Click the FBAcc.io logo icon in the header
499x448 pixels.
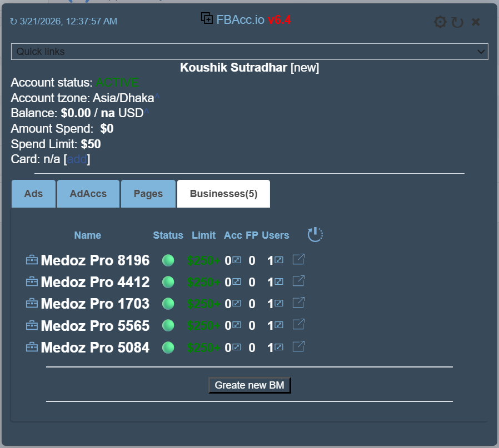coord(206,18)
